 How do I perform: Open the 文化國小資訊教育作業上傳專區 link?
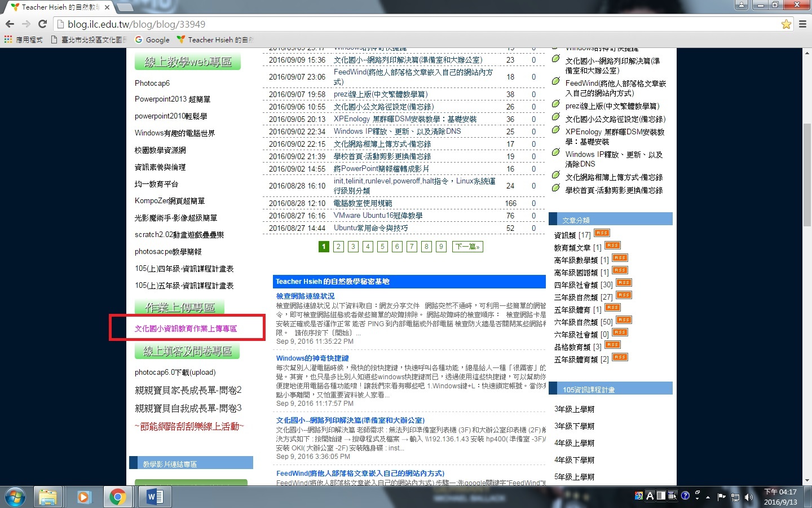(x=186, y=329)
